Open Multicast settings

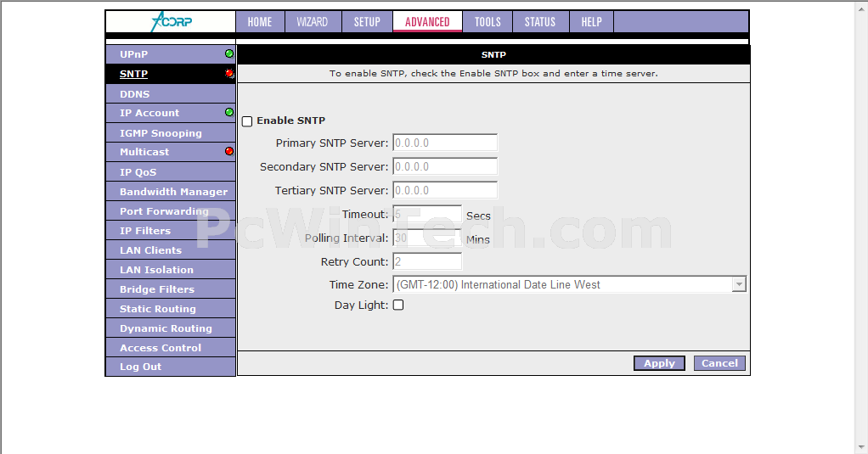point(171,152)
